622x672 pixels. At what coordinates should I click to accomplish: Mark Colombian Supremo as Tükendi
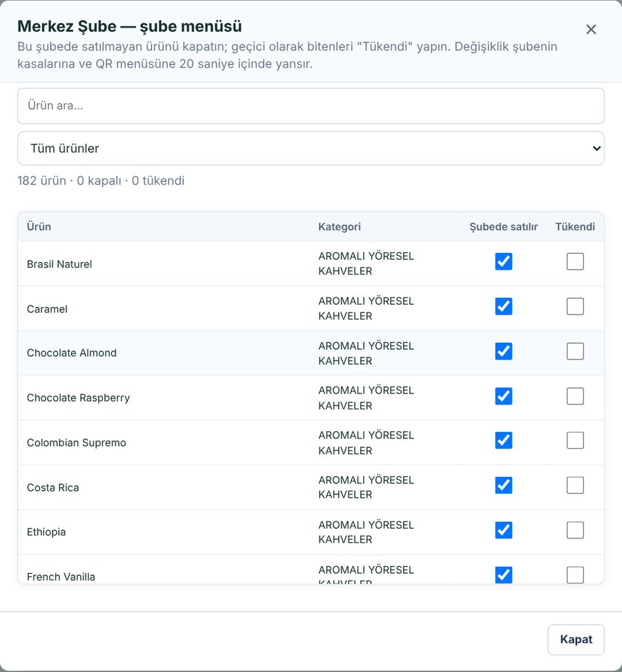click(x=575, y=440)
